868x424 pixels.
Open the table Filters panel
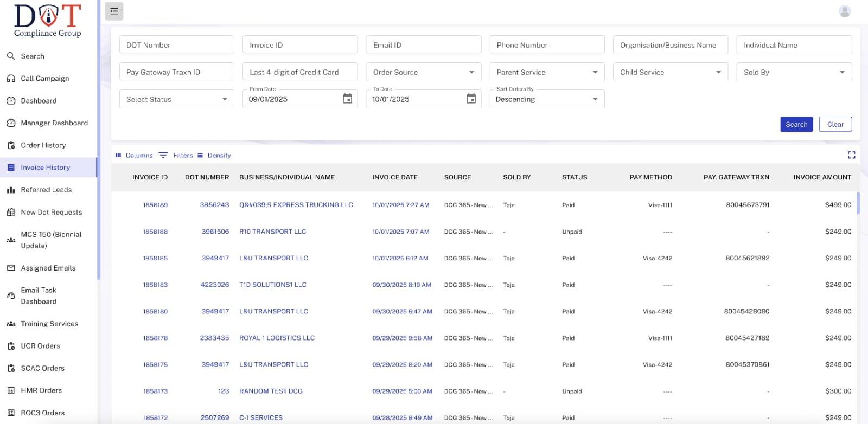tap(176, 155)
